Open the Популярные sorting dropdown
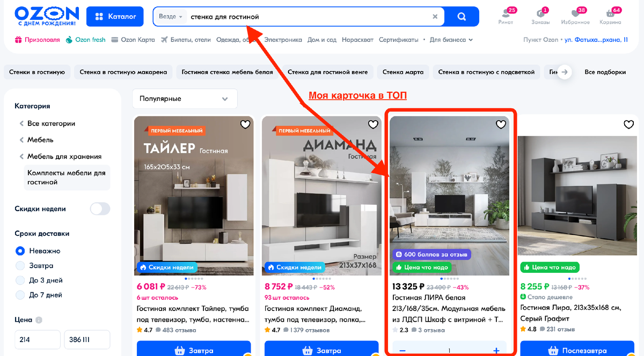Image resolution: width=644 pixels, height=356 pixels. pyautogui.click(x=185, y=99)
